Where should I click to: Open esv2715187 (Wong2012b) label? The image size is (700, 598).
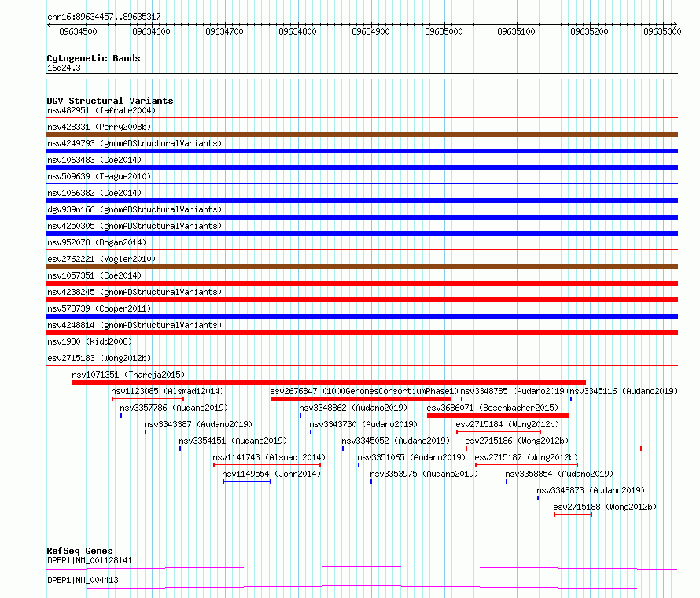coord(526,457)
